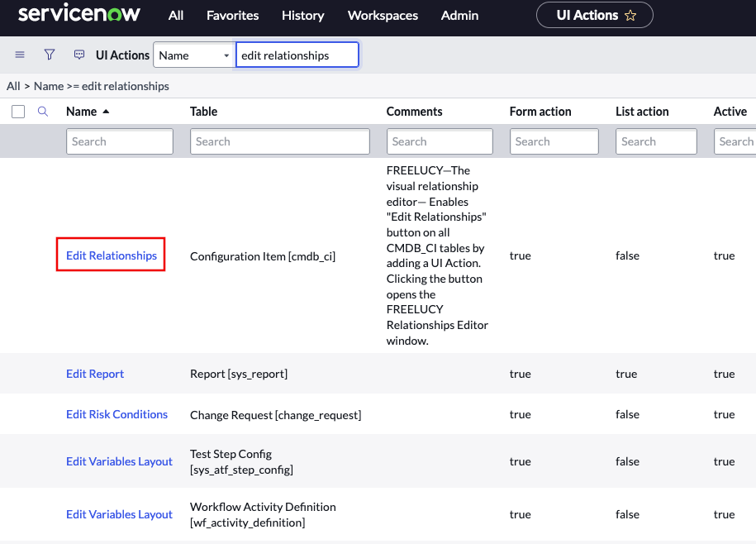Open the Workspaces menu
The height and width of the screenshot is (544, 756).
click(383, 16)
